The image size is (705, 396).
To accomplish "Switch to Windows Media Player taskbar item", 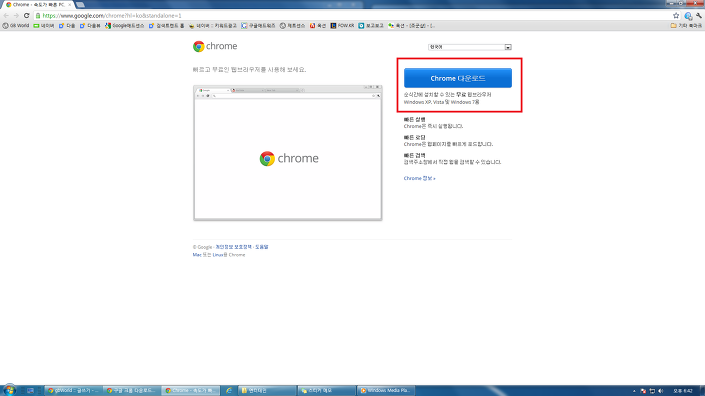I will [386, 391].
